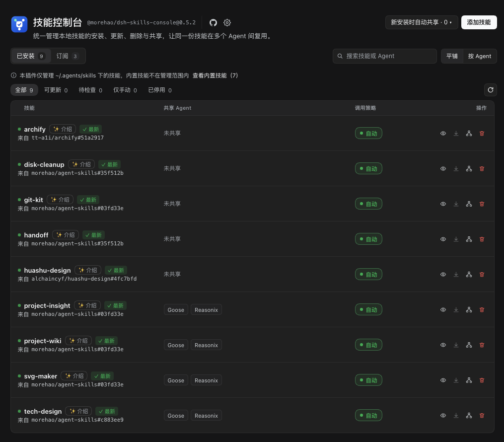Viewport: 504px width, 442px height.
Task: Toggle visibility eye for disk-cleanup
Action: click(443, 168)
